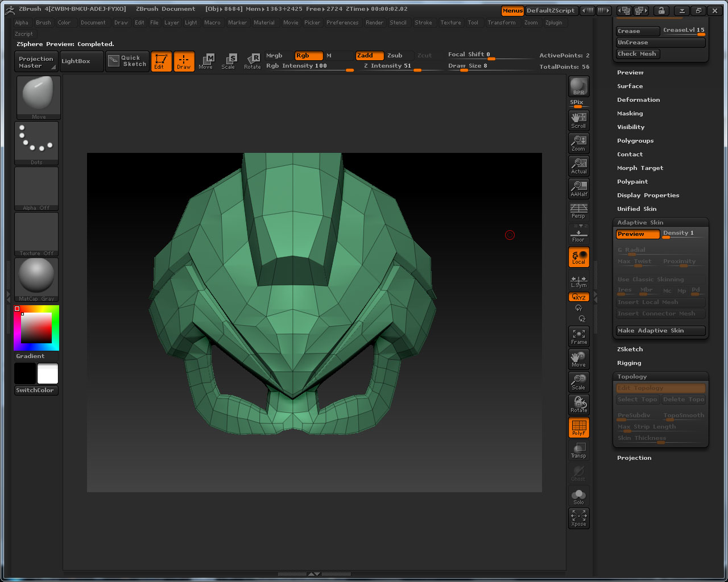This screenshot has height=582, width=728.
Task: Select the Scroll canvas tool
Action: pos(578,120)
